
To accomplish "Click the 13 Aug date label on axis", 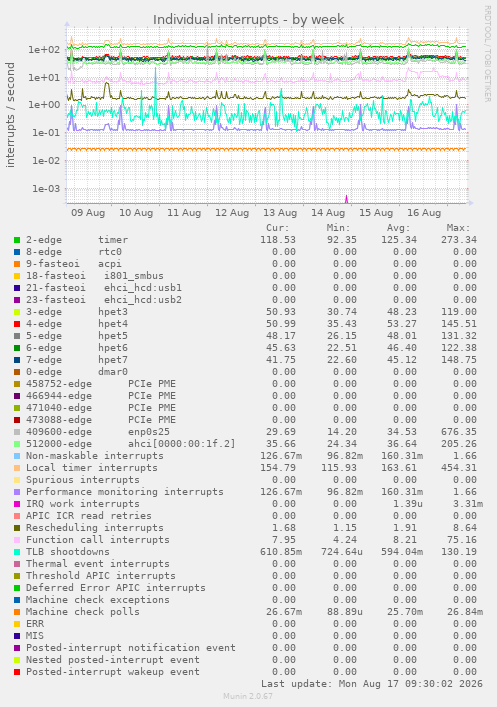I will [x=280, y=213].
